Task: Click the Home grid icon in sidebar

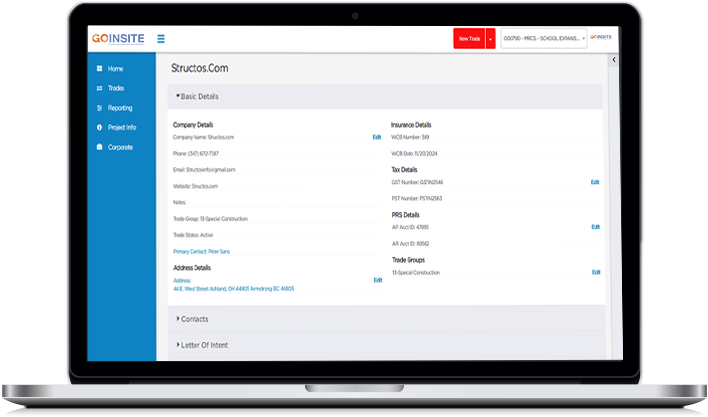Action: coord(99,69)
